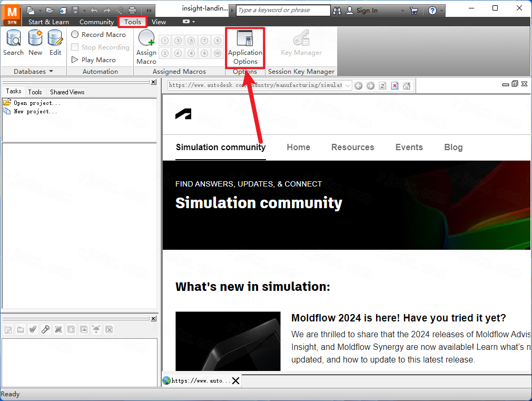
Task: Switch to the View ribbon tab
Action: pyautogui.click(x=159, y=22)
